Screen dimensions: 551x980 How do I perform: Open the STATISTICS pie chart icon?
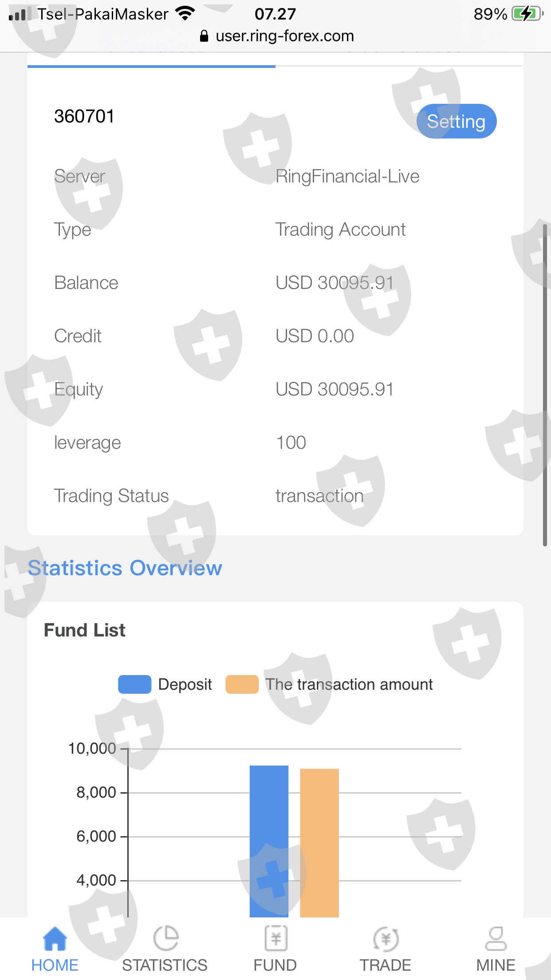click(165, 938)
